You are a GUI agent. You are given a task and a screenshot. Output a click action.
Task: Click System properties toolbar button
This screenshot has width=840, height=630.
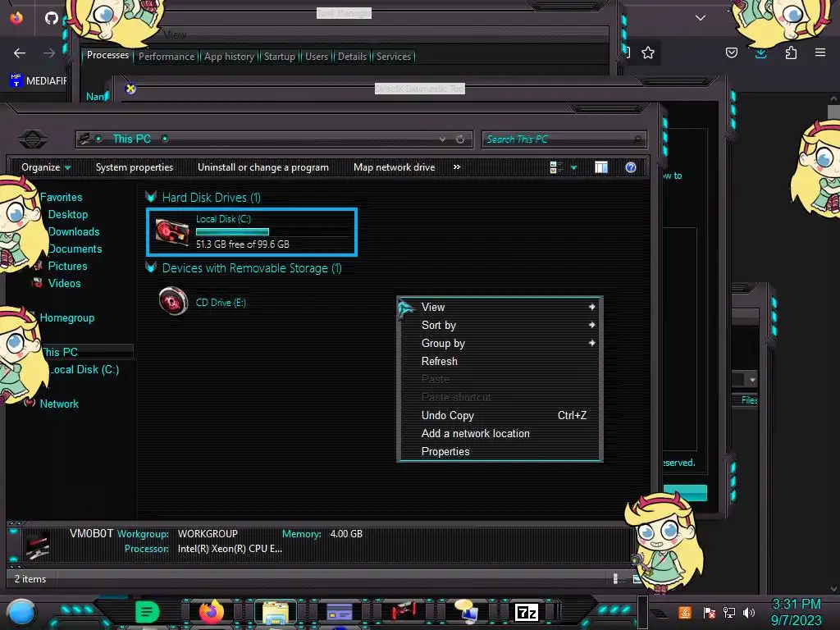135,167
